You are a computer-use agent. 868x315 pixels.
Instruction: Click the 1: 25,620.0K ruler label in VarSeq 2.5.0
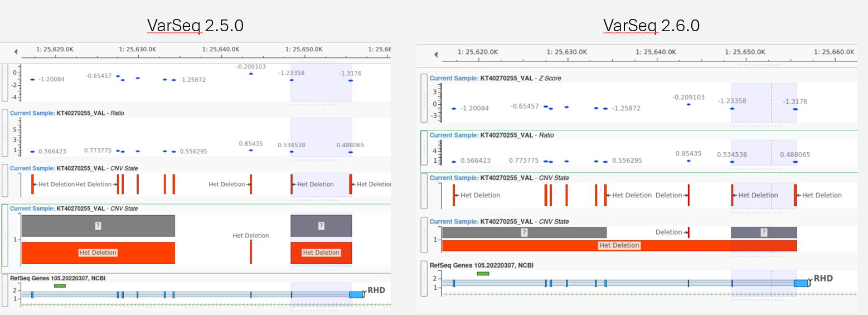tap(55, 49)
